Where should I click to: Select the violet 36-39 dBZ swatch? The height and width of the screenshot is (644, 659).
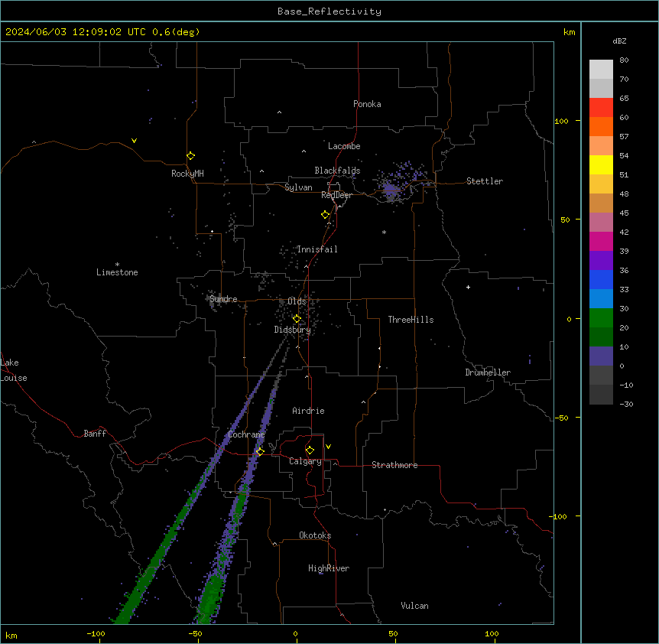pos(601,261)
